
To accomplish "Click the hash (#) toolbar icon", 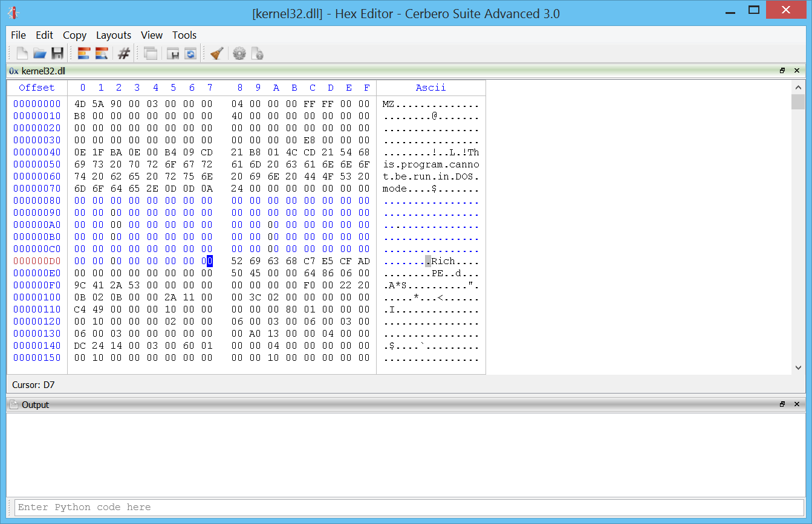I will coord(124,54).
